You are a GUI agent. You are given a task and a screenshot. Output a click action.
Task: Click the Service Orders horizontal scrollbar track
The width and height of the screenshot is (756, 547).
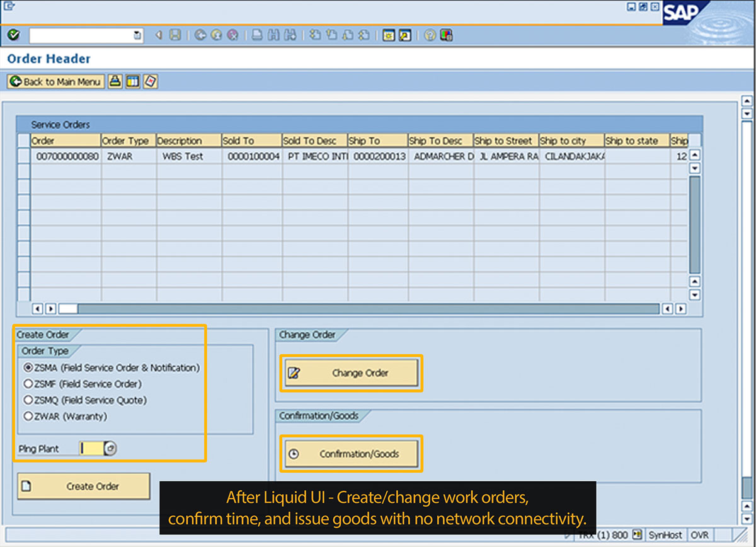coord(365,309)
